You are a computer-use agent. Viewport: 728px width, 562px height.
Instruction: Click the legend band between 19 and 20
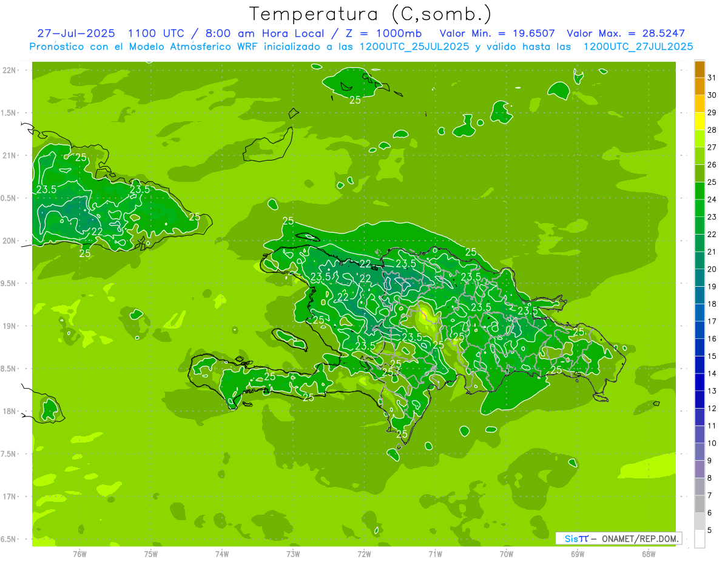(x=699, y=278)
